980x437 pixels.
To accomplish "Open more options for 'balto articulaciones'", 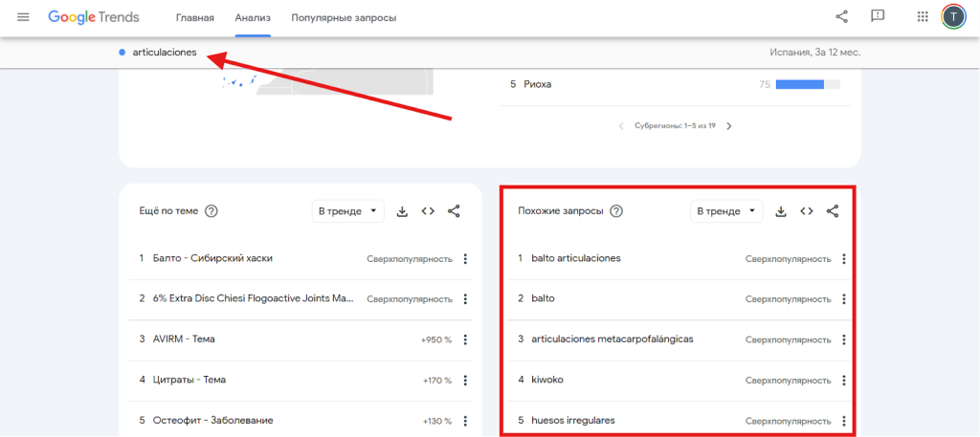I will [x=843, y=259].
